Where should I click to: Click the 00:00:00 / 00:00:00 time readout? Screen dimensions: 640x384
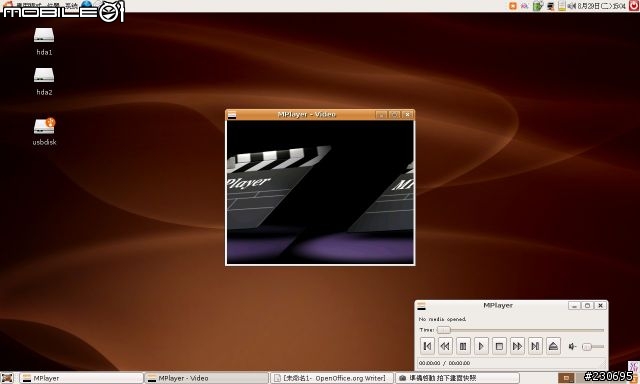pyautogui.click(x=444, y=363)
